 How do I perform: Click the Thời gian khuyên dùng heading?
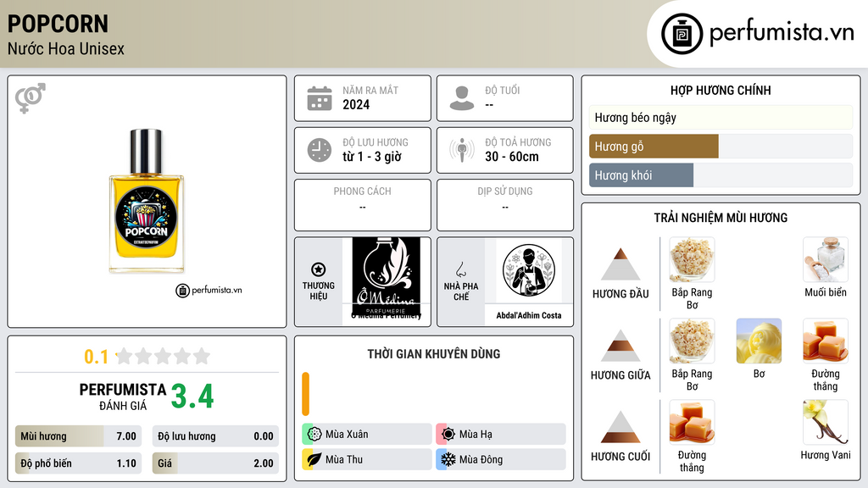pos(434,354)
